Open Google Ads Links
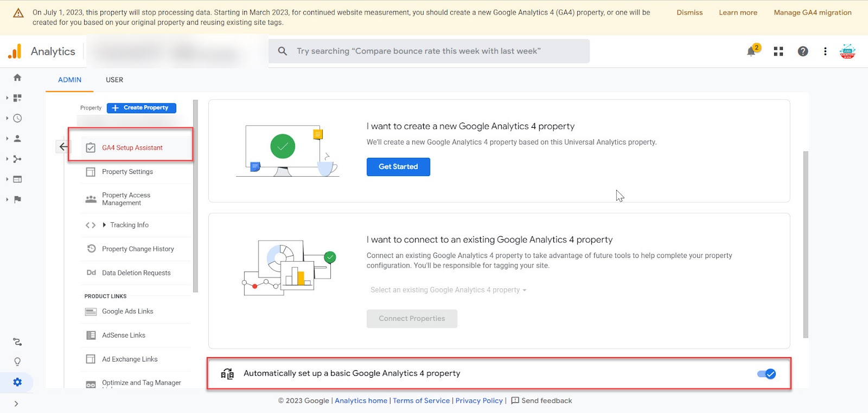 127,312
